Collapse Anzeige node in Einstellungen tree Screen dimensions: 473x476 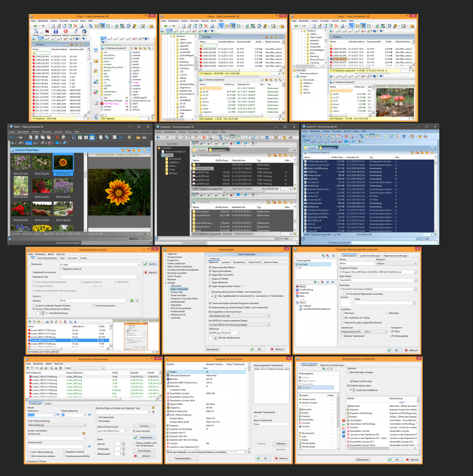tap(166, 283)
